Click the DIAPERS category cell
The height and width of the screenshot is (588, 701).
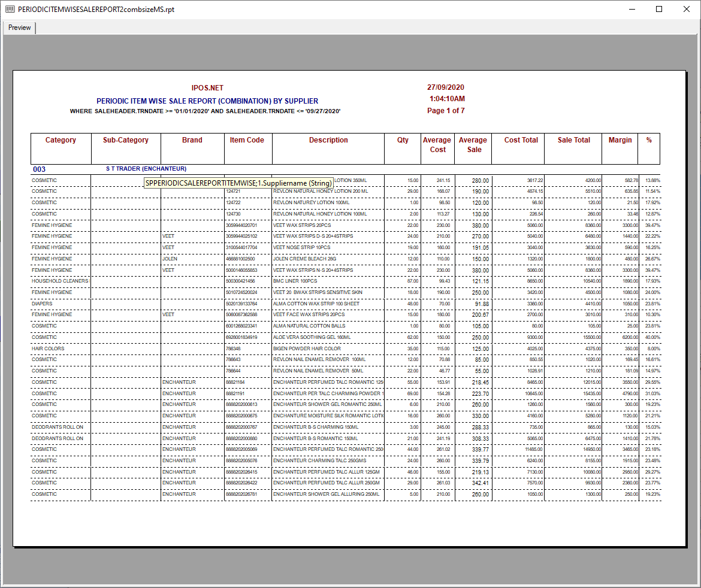point(42,304)
